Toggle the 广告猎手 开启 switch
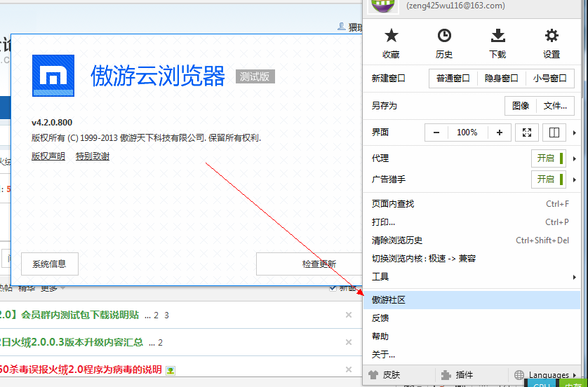 (x=549, y=179)
